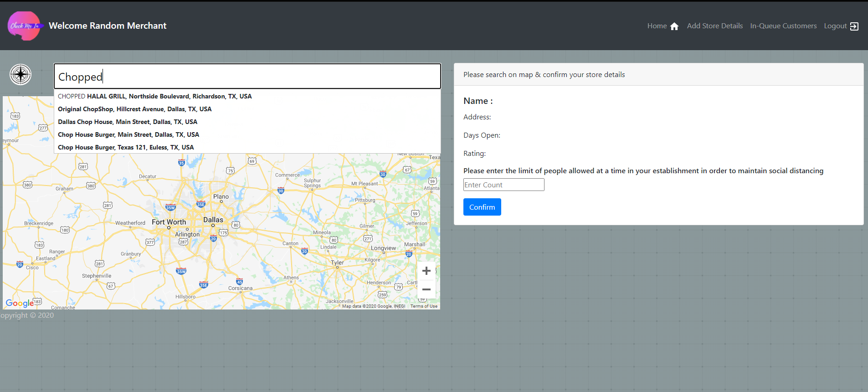Click Corsicana label on the map

pos(240,288)
